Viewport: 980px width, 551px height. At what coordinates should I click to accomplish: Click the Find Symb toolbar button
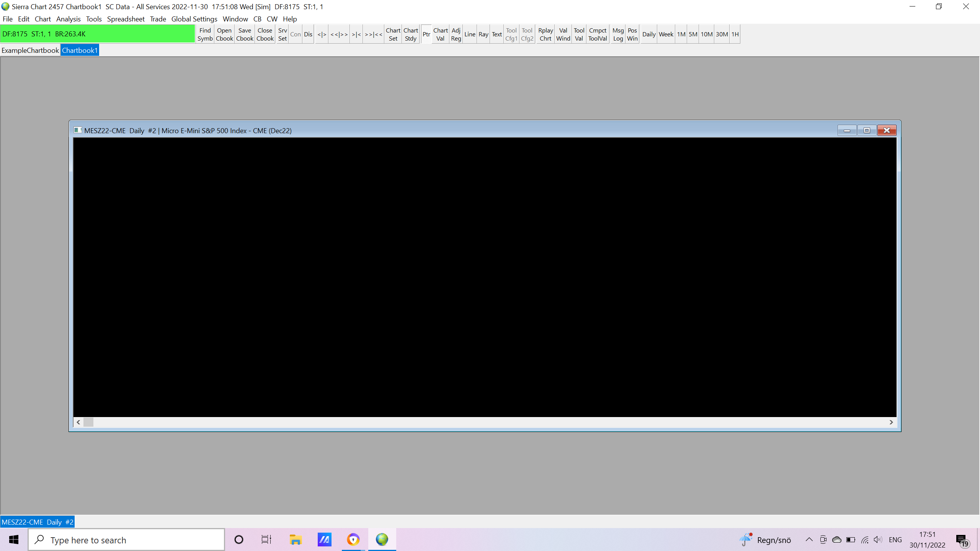pyautogui.click(x=205, y=34)
